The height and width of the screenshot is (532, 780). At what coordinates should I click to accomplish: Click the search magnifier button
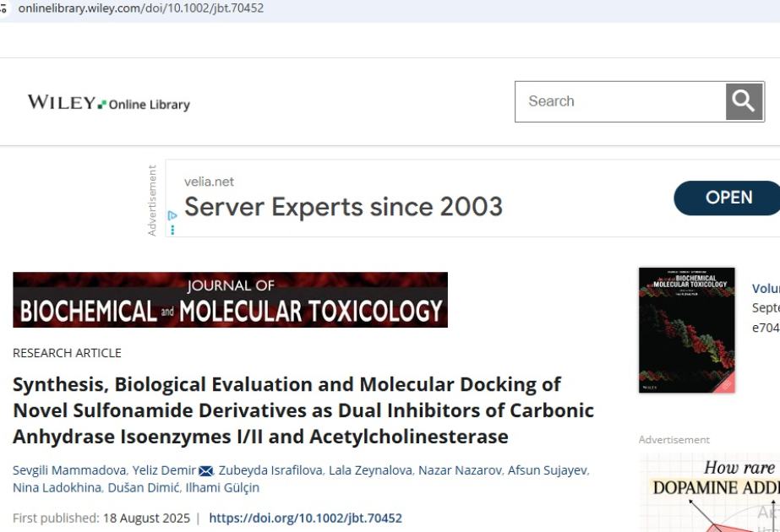point(744,101)
